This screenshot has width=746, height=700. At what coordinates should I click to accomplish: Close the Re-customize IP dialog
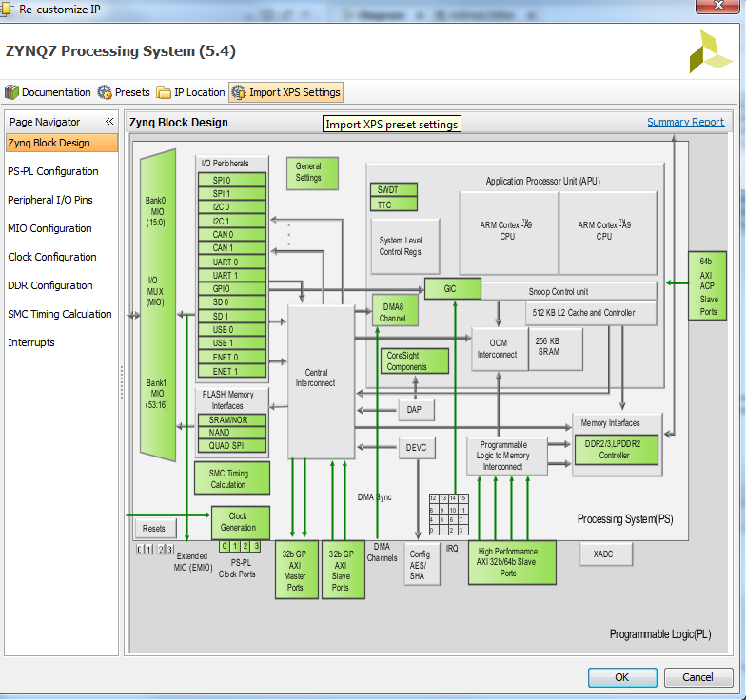point(718,6)
